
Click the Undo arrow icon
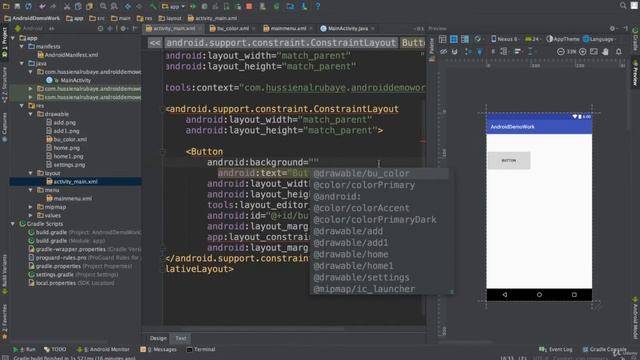[42, 6]
